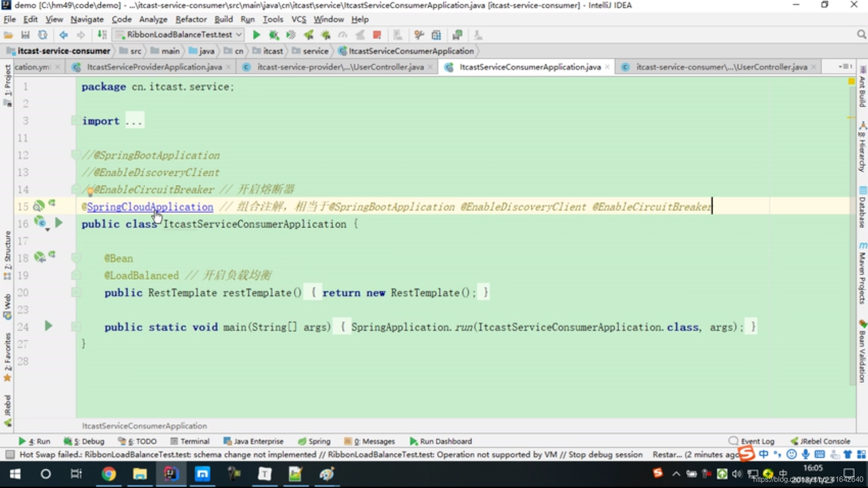Toggle tool window bars icon in status bar corner

click(x=10, y=454)
